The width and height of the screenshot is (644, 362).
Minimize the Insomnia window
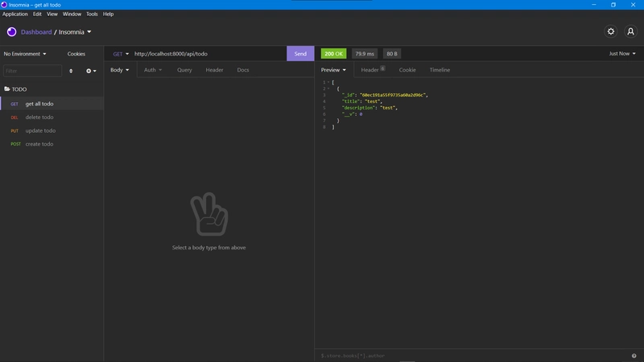coord(594,5)
